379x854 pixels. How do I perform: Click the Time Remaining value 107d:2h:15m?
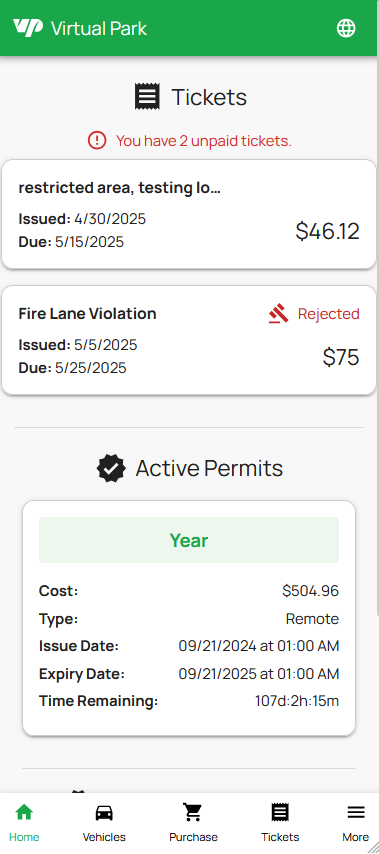pyautogui.click(x=297, y=701)
